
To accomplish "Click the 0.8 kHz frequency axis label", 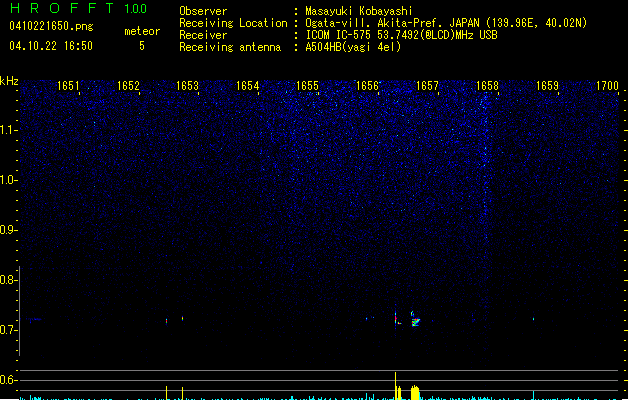I will pyautogui.click(x=8, y=280).
